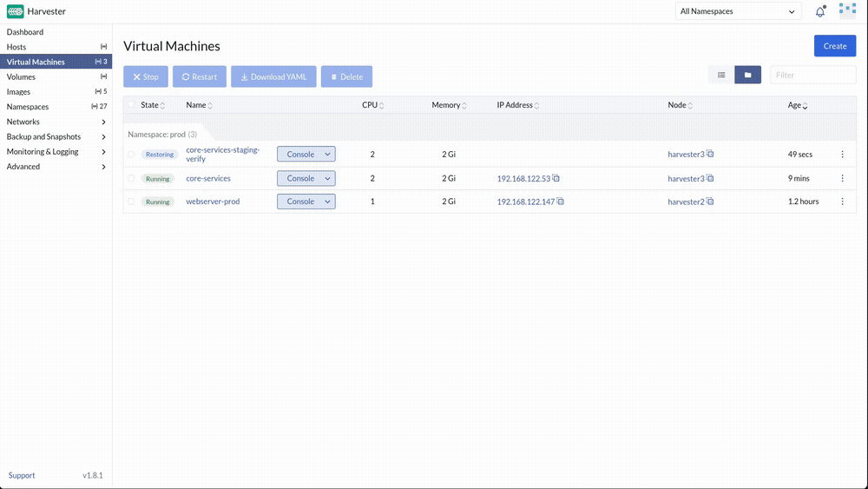Click the Stop button
Viewport: 868px width, 489px height.
tap(146, 76)
